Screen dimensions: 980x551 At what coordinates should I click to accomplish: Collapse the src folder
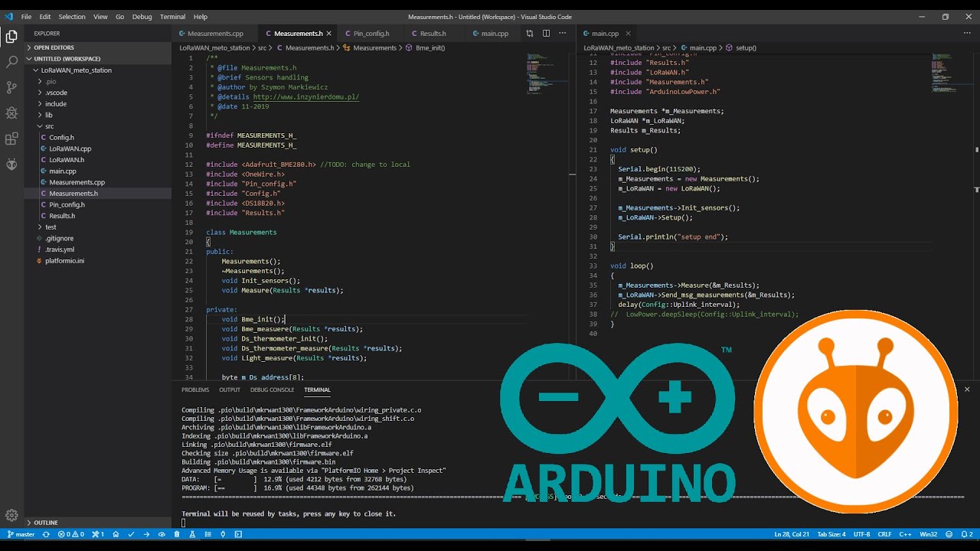98,126
